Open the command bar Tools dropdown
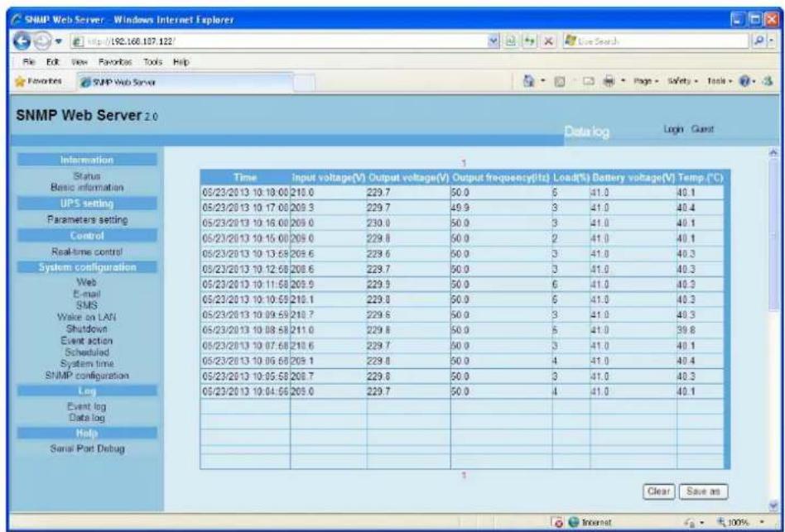This screenshot has height=532, width=785. tap(721, 81)
